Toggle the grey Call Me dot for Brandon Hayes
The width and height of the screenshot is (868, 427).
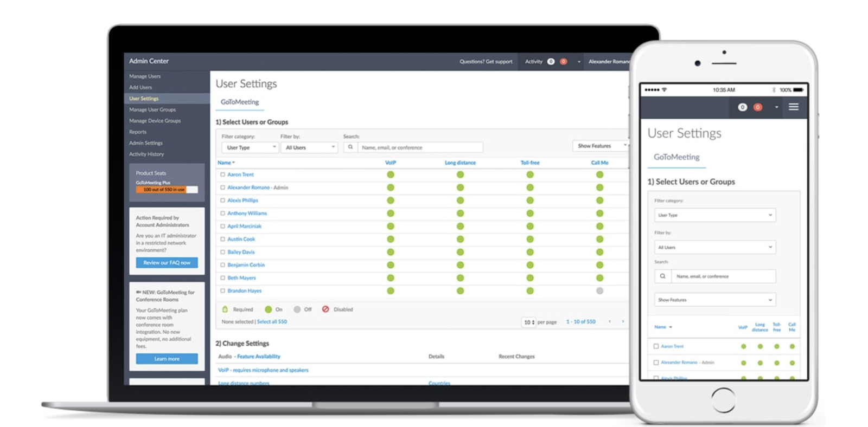[599, 291]
